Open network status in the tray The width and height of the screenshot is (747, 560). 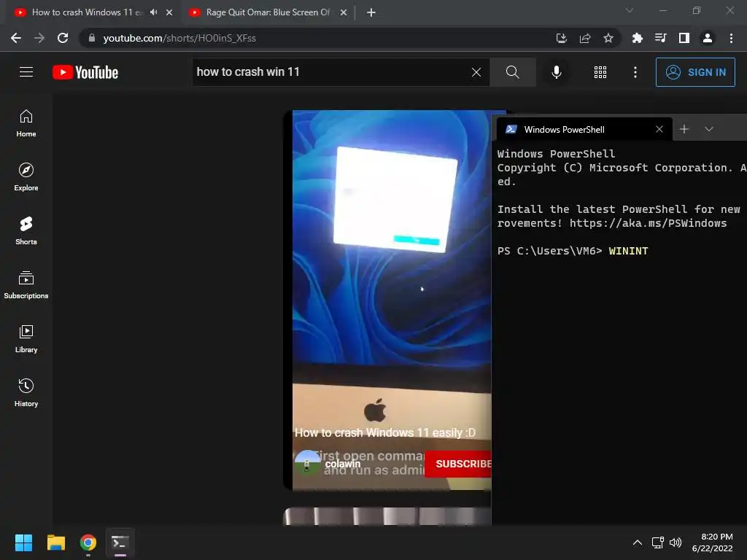pyautogui.click(x=658, y=542)
